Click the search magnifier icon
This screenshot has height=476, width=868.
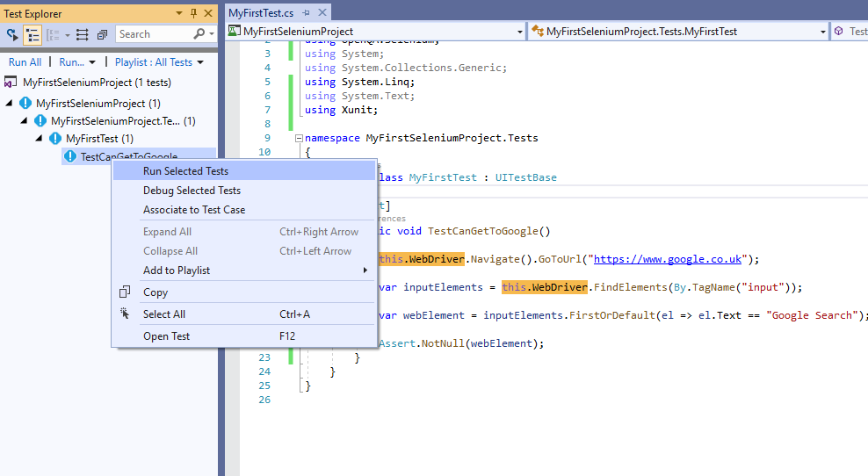tap(199, 34)
